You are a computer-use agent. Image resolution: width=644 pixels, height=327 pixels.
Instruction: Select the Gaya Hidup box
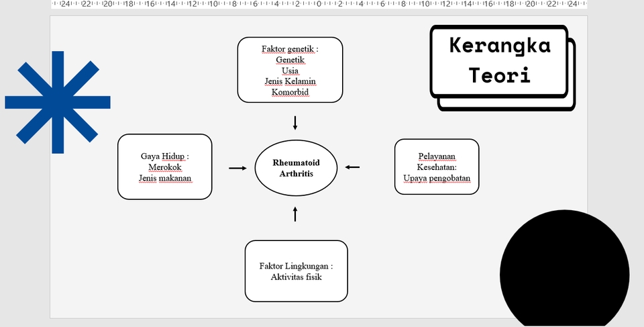coord(165,167)
